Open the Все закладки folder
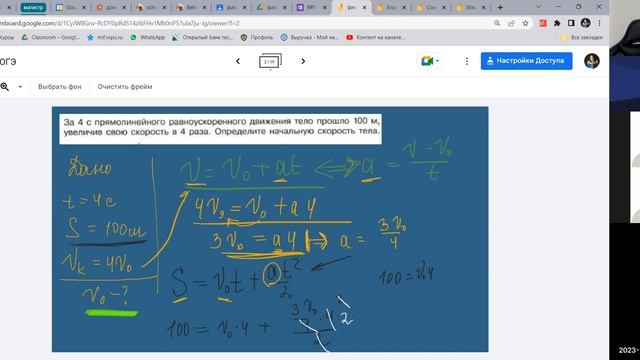The height and width of the screenshot is (360, 640). [582, 37]
